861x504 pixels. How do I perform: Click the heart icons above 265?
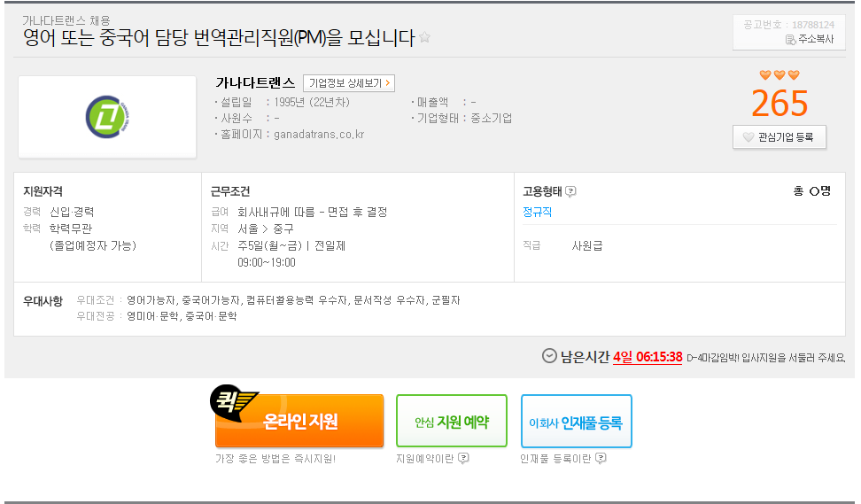point(780,74)
